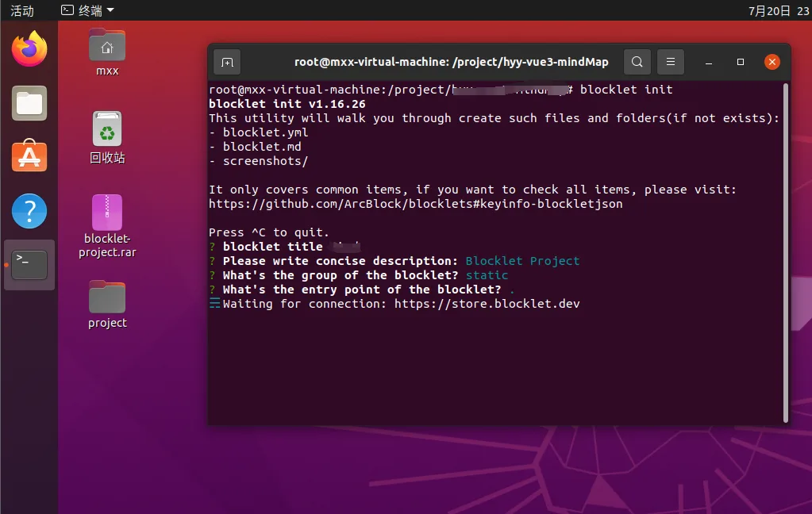Click the 'This utility will walk you' line
The image size is (812, 514).
pos(494,118)
